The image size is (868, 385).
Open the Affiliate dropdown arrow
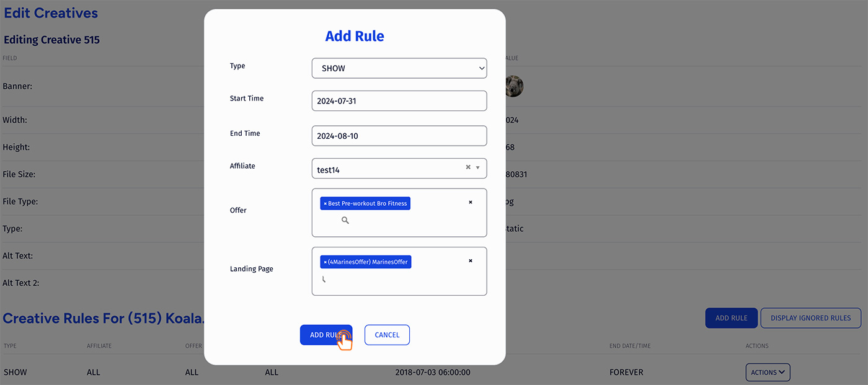tap(478, 167)
